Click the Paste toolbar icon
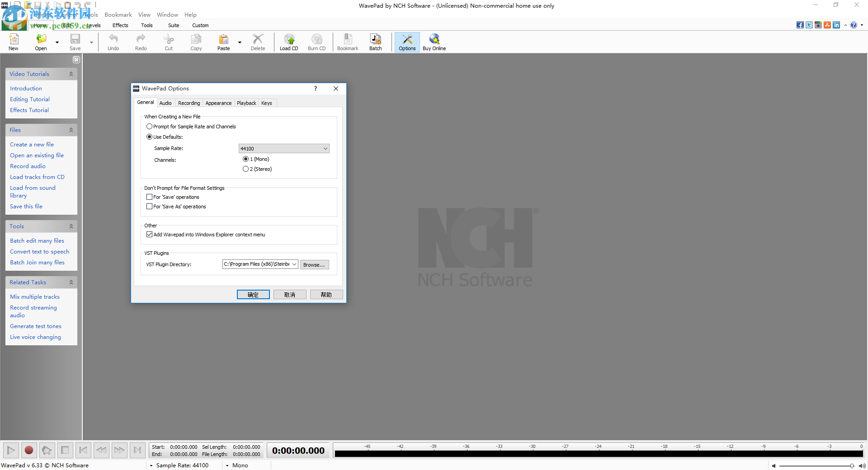 [224, 42]
